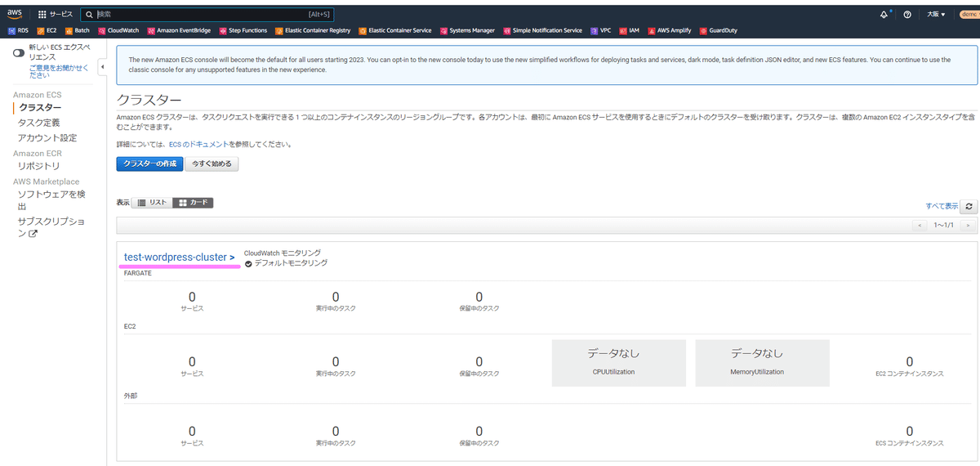Viewport: 980px width, 466px height.
Task: Open サブスクリプション external link
Action: 51,227
